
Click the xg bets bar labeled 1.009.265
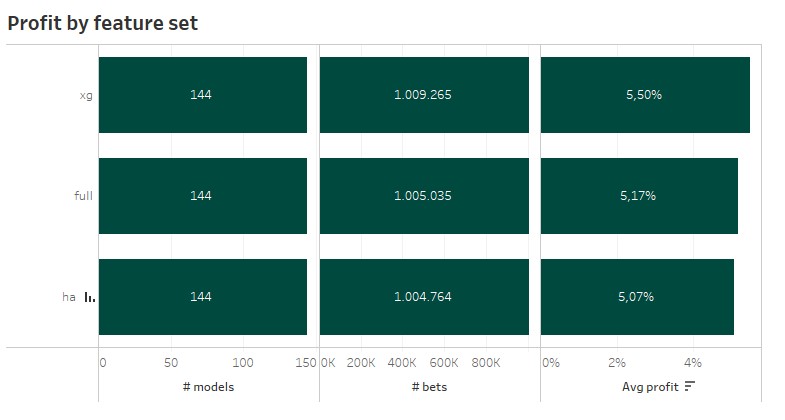(x=423, y=95)
